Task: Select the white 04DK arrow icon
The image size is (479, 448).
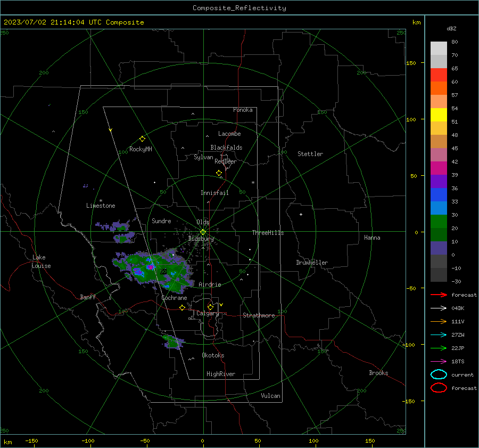Action: [x=439, y=308]
